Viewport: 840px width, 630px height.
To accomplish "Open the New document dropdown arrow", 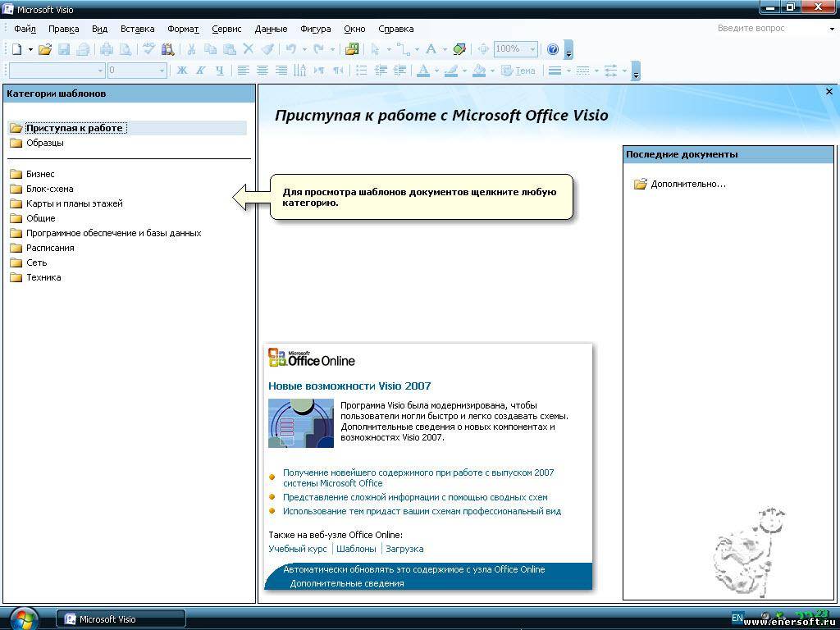I will (x=30, y=49).
